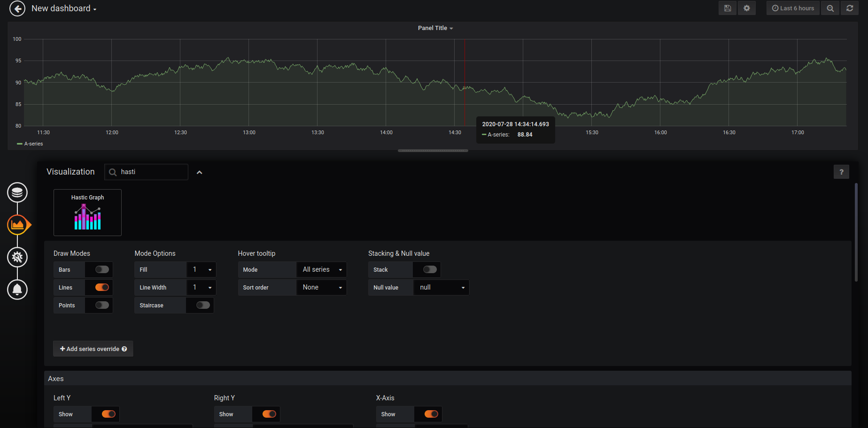
Task: Click the zoom out magnifier icon
Action: click(x=830, y=8)
